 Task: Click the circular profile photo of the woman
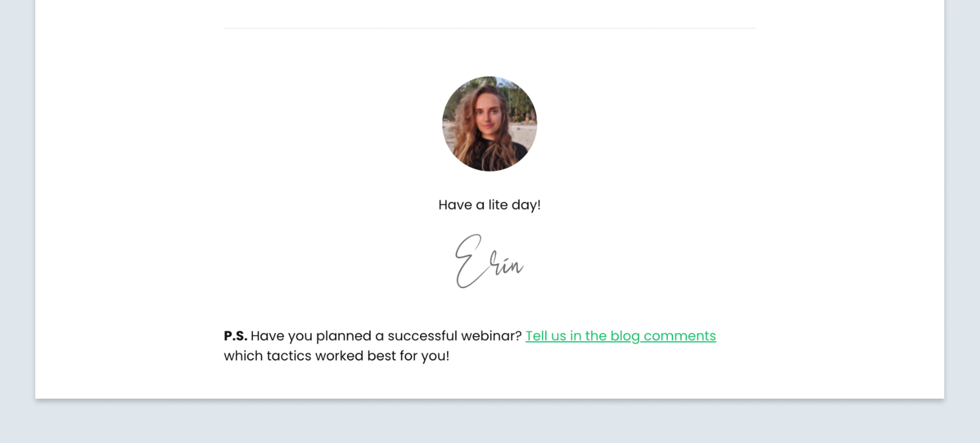point(489,124)
